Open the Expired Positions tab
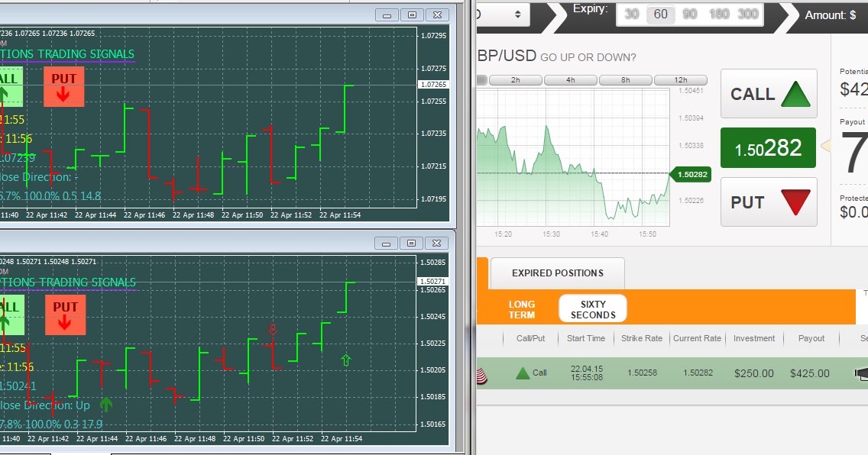The image size is (868, 455). (558, 273)
